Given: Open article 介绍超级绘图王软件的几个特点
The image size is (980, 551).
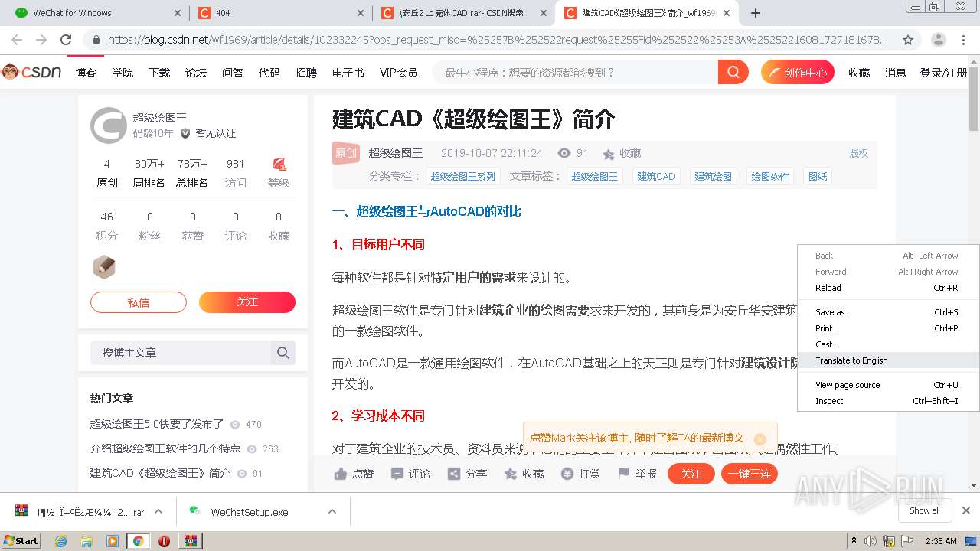Looking at the screenshot, I should pos(165,448).
